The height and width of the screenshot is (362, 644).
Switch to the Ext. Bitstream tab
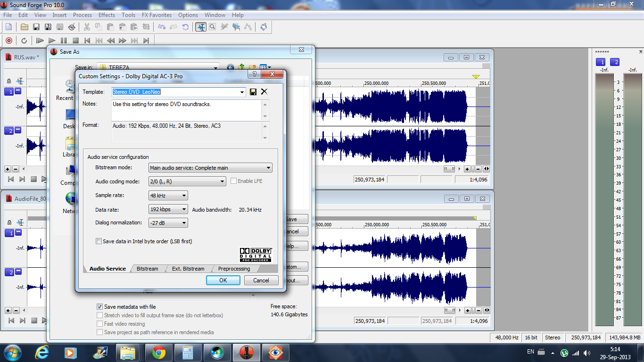click(x=188, y=269)
